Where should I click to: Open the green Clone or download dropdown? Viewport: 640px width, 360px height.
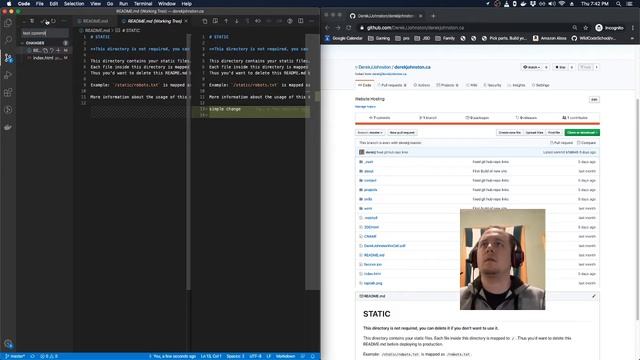pyautogui.click(x=582, y=133)
